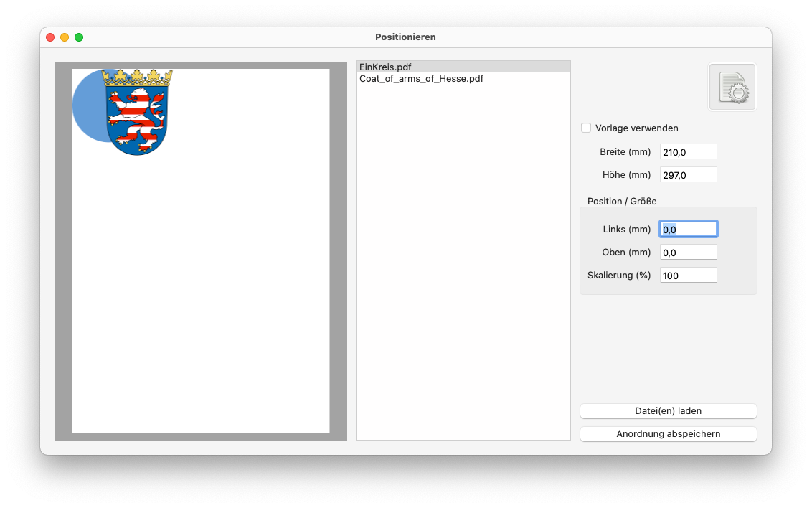The image size is (812, 508).
Task: Click Anordnung abspeichern button
Action: 668,433
